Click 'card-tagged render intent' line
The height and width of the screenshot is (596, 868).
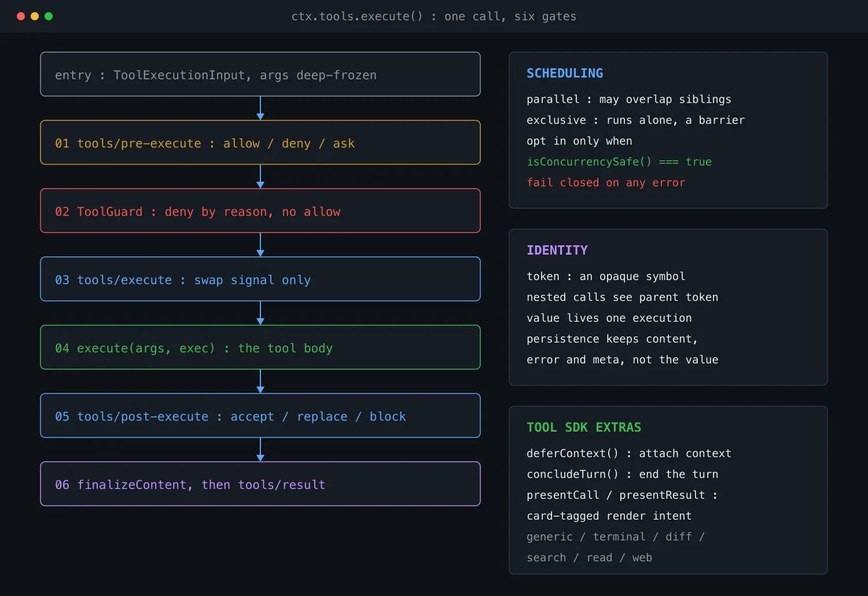point(609,516)
